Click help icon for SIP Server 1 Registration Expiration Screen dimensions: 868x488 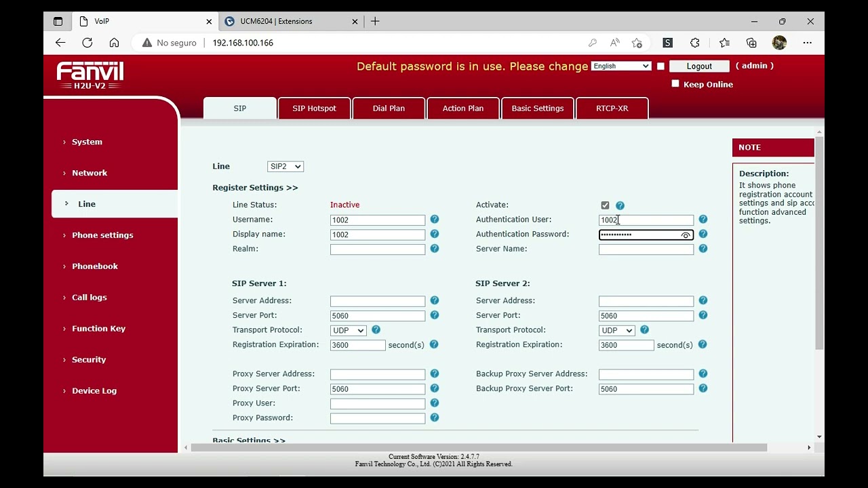(x=434, y=344)
